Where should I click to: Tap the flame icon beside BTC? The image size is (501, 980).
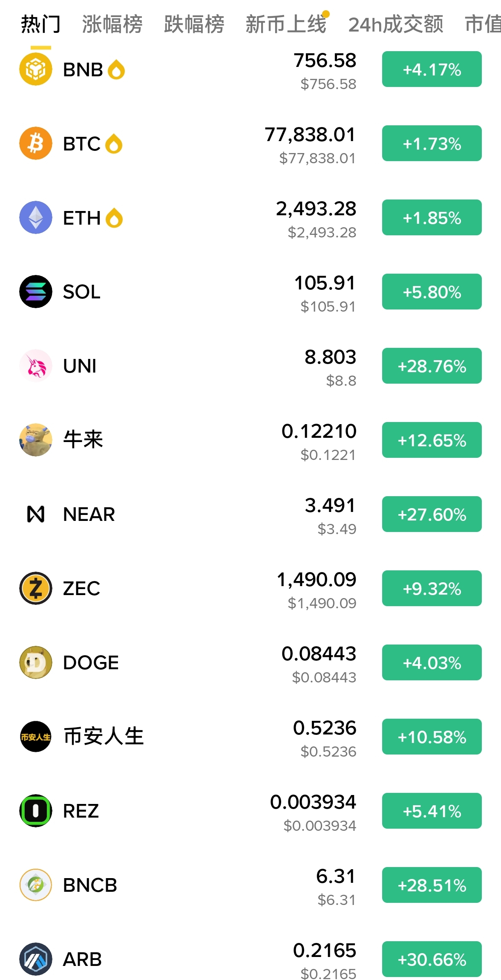click(x=114, y=144)
